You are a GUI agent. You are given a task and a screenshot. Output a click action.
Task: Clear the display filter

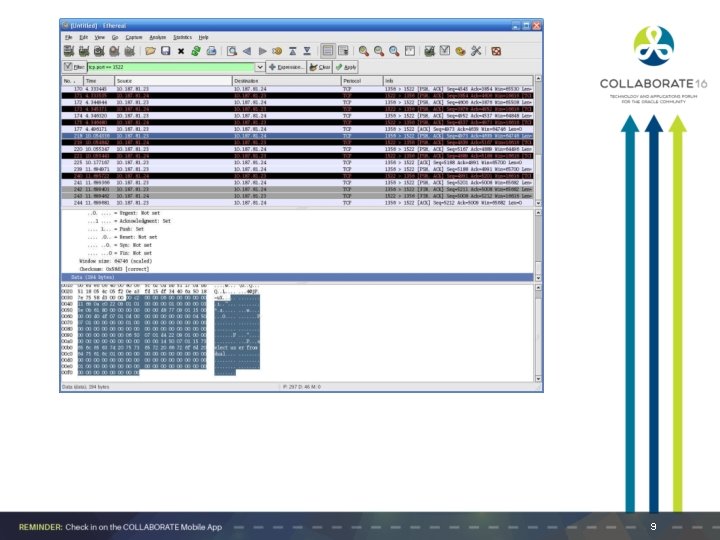pyautogui.click(x=320, y=67)
